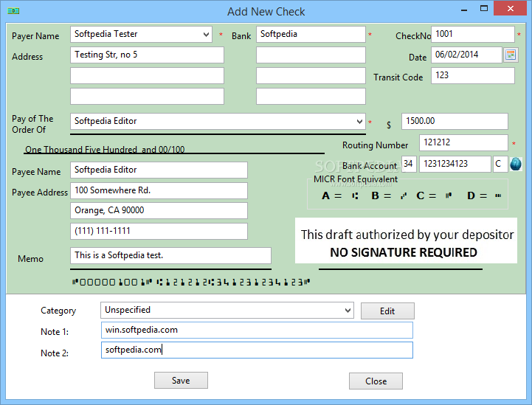532x405 pixels.
Task: Click the first bank address line field
Action: pyautogui.click(x=311, y=55)
